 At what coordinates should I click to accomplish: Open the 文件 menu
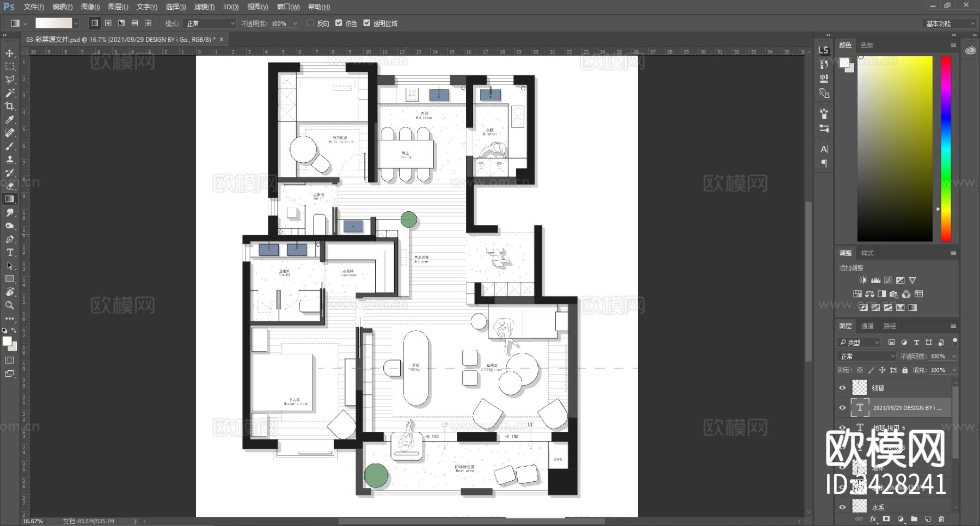coord(34,7)
